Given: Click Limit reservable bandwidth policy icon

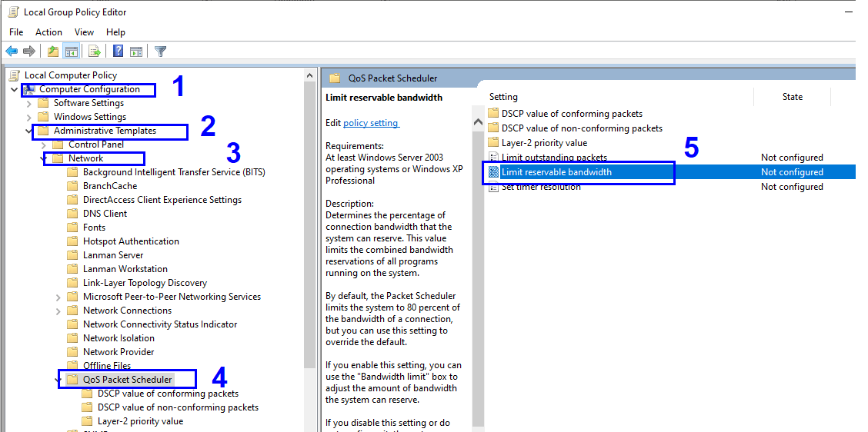Looking at the screenshot, I should pos(493,172).
